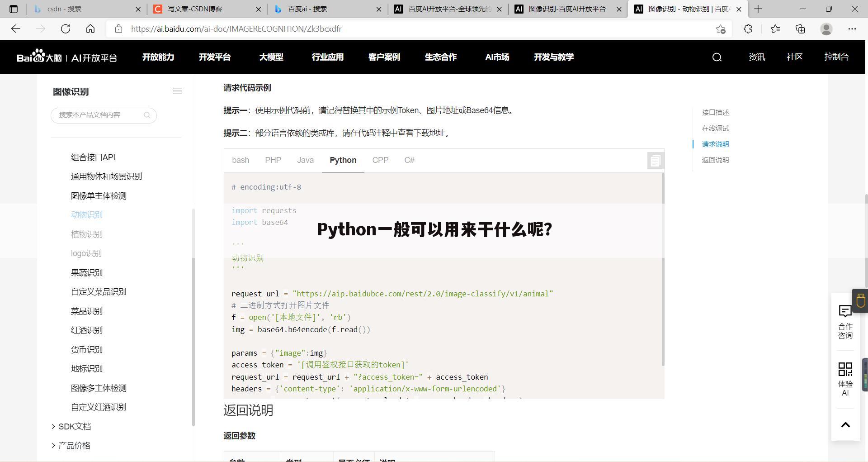This screenshot has width=868, height=462.
Task: Jump to 在线调试 section anchor
Action: (x=715, y=129)
